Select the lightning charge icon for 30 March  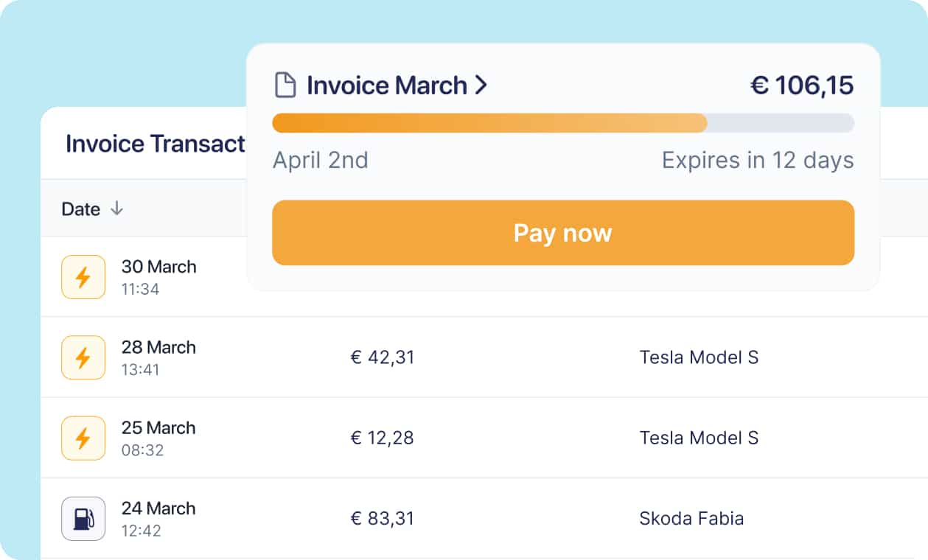coord(83,276)
